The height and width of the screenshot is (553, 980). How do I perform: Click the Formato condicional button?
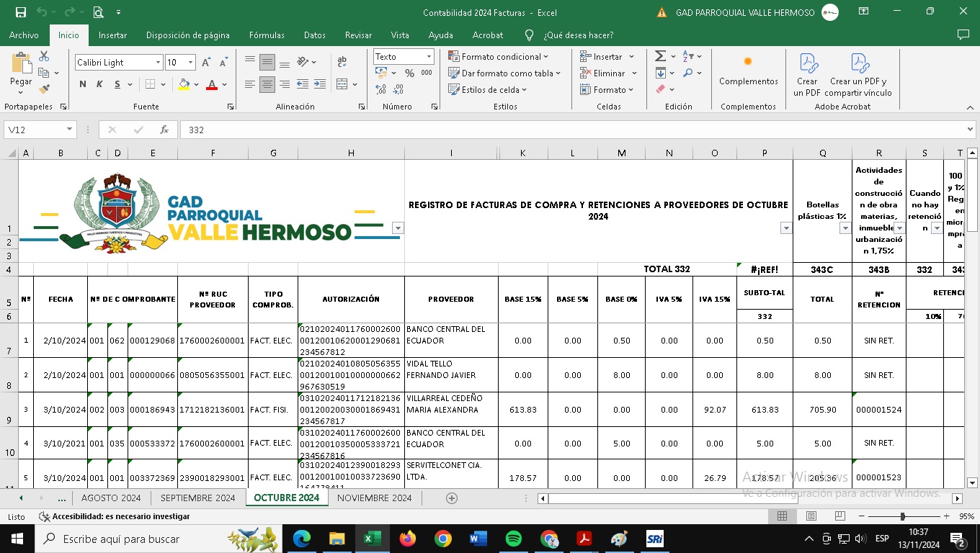[x=498, y=56]
